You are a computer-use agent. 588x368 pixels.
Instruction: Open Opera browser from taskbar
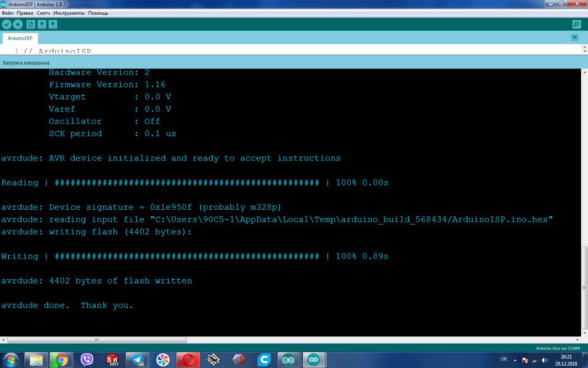[x=188, y=360]
